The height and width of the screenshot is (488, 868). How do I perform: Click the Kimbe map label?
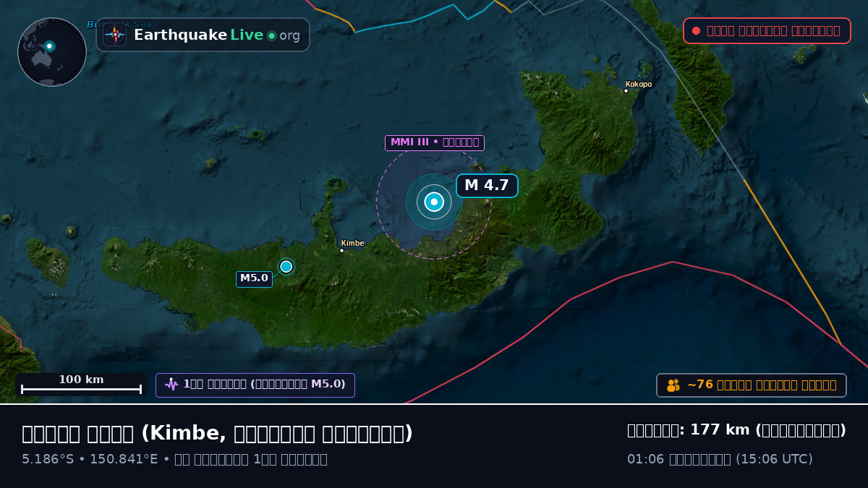353,244
